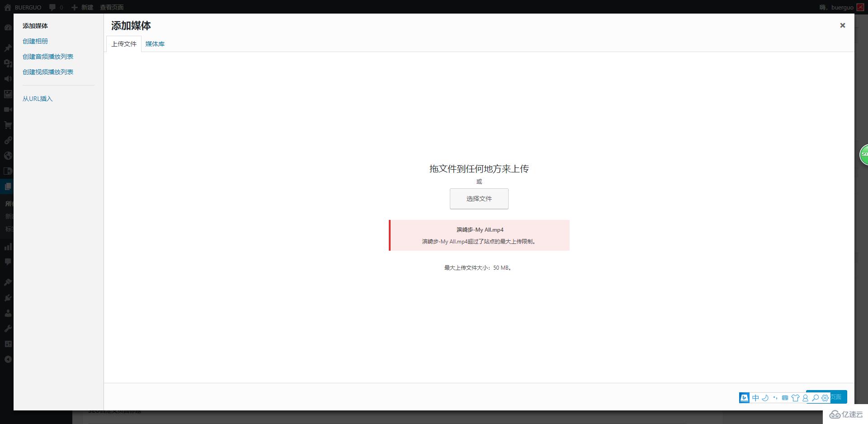868x424 pixels.
Task: Click the magnifier search icon in IME bar
Action: 815,398
